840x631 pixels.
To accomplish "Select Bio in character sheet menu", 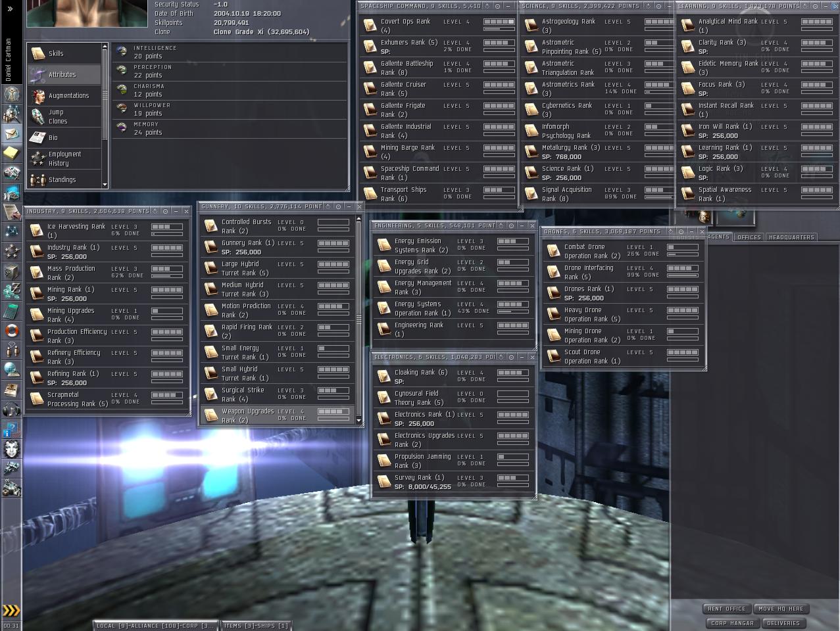I will [64, 137].
